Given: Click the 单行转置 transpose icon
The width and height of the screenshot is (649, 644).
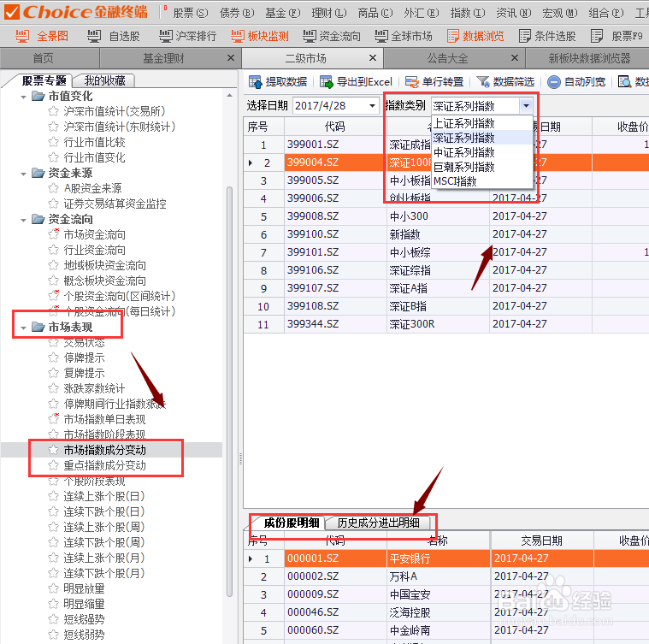Looking at the screenshot, I should pyautogui.click(x=412, y=82).
